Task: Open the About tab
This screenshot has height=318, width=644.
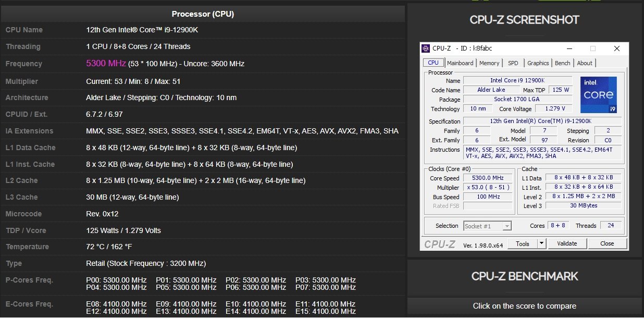Action: pos(585,63)
